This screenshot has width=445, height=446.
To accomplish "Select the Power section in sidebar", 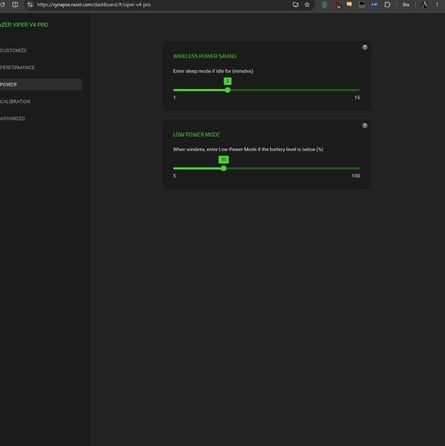I will 41,85.
